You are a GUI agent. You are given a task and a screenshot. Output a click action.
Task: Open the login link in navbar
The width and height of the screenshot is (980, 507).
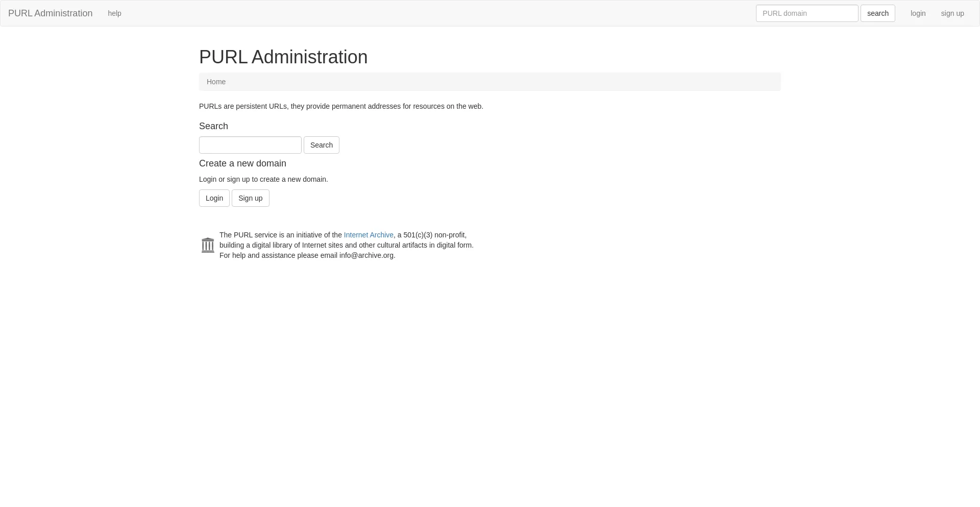(918, 13)
